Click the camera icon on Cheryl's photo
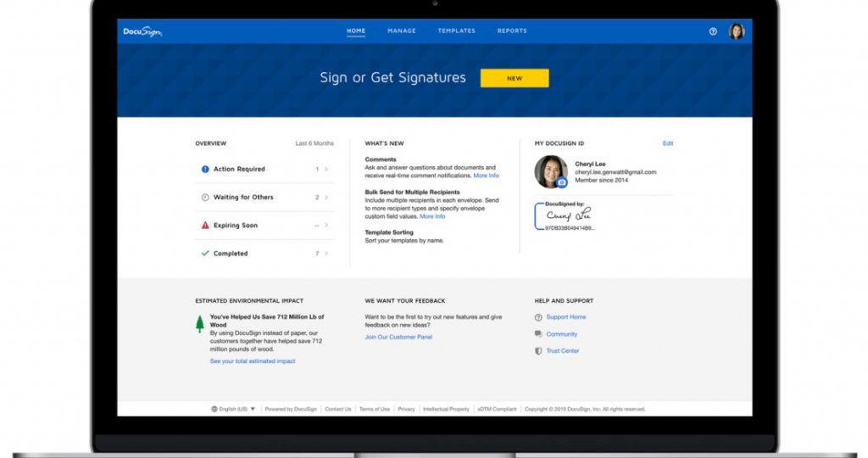The width and height of the screenshot is (868, 458). [x=562, y=182]
